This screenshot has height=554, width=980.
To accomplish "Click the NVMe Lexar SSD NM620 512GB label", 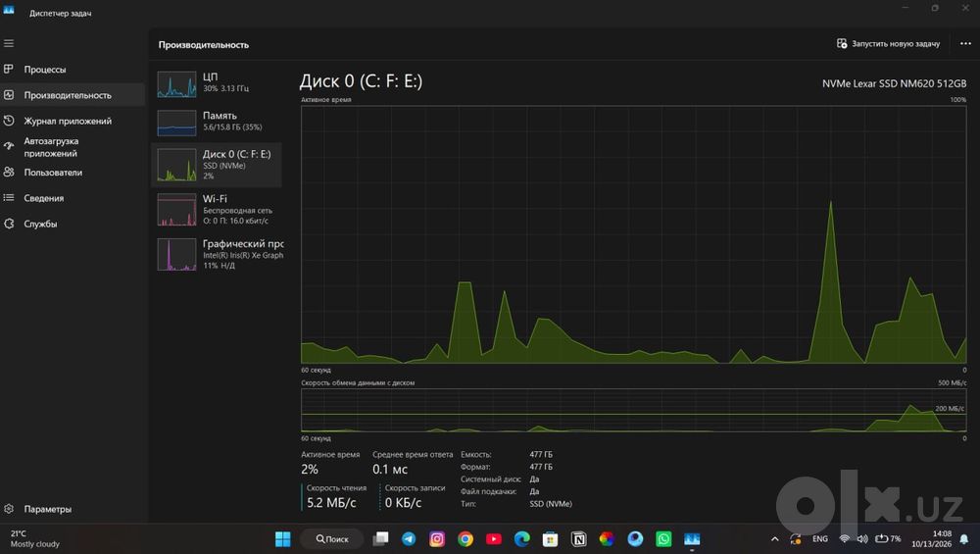I will 894,83.
